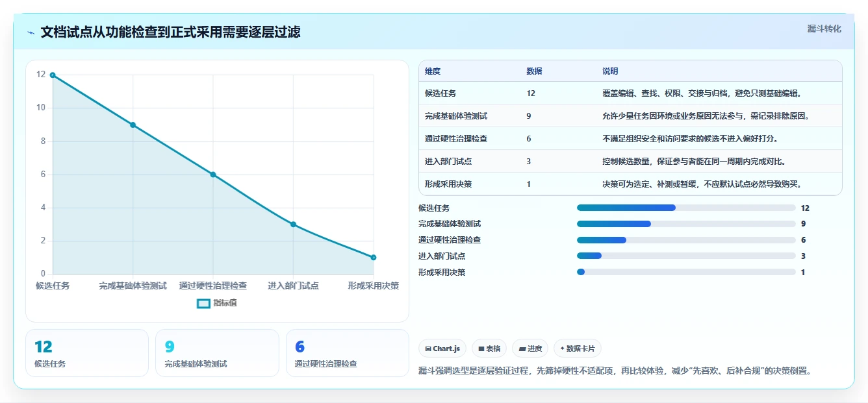The width and height of the screenshot is (868, 403).
Task: Click the table value 12 for 候选任务
Action: click(x=531, y=93)
